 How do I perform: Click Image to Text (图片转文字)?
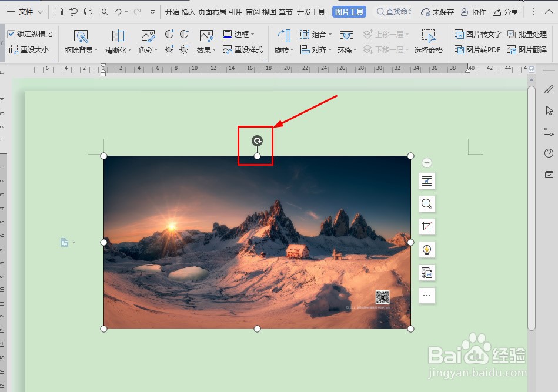click(478, 34)
